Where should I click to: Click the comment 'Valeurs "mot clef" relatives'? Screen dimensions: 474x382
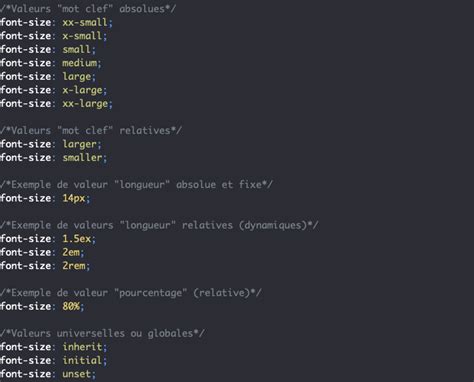pyautogui.click(x=91, y=130)
